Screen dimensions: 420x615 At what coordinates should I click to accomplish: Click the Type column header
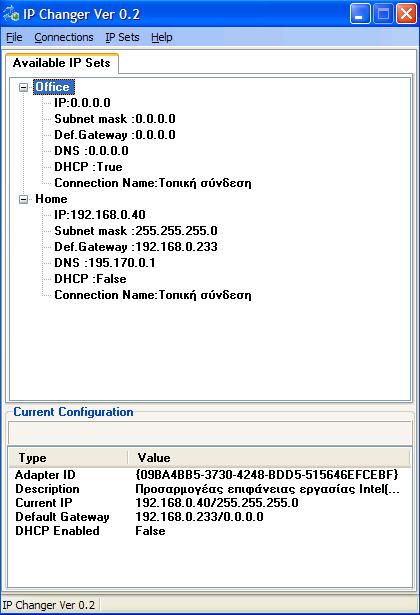click(x=68, y=458)
